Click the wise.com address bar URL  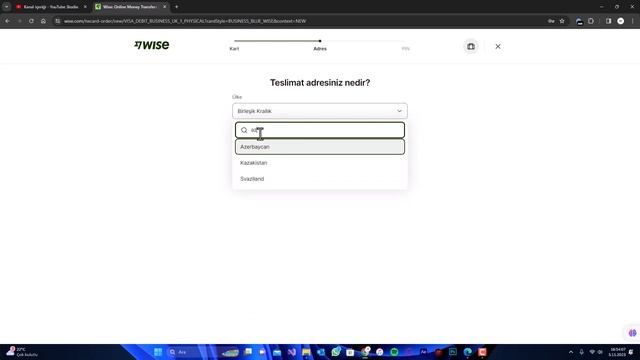pyautogui.click(x=185, y=21)
